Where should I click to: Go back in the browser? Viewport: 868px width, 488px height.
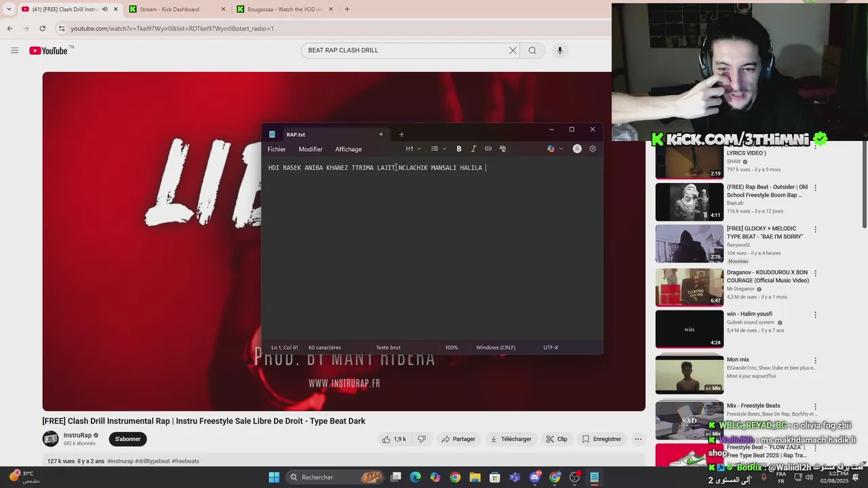point(10,28)
